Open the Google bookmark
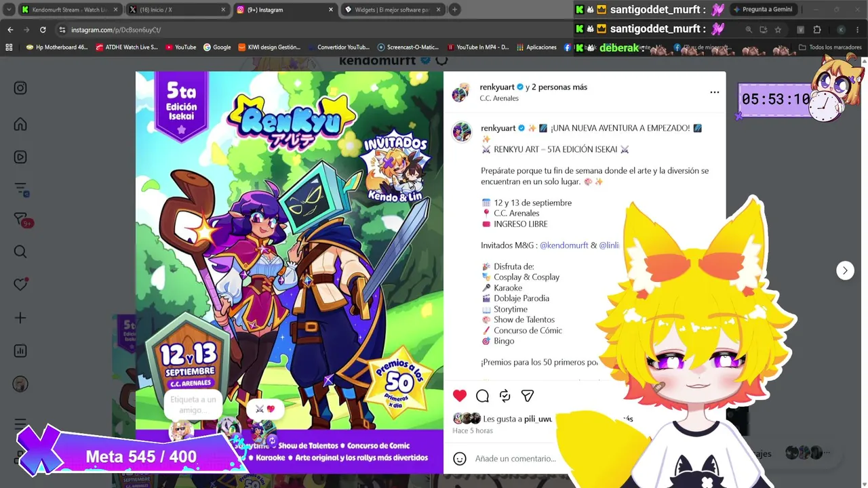Screen dimensions: 868x488 click(x=217, y=47)
